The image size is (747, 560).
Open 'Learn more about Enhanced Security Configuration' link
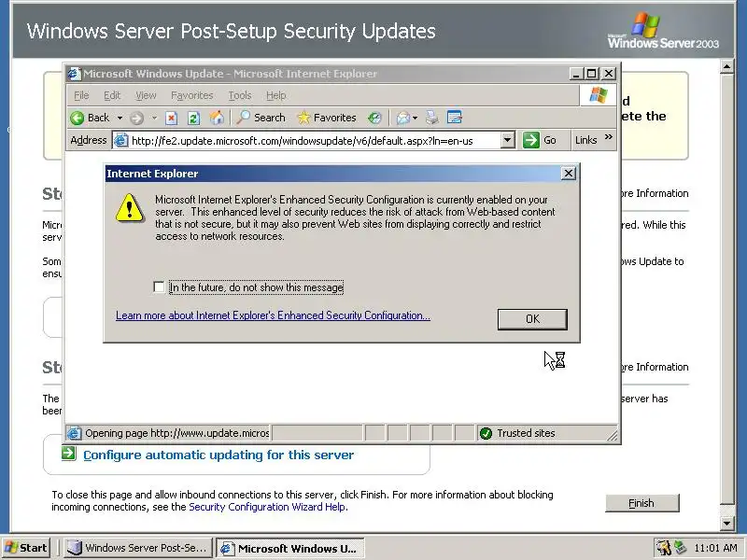273,315
